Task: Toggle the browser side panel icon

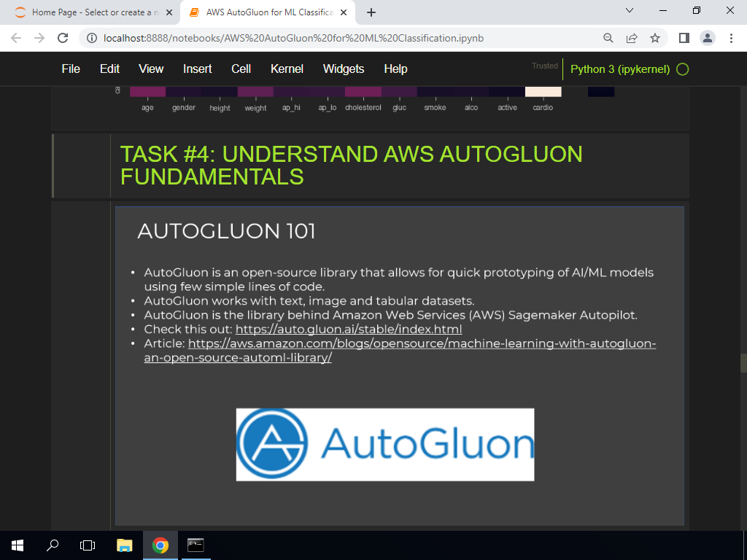Action: (684, 38)
